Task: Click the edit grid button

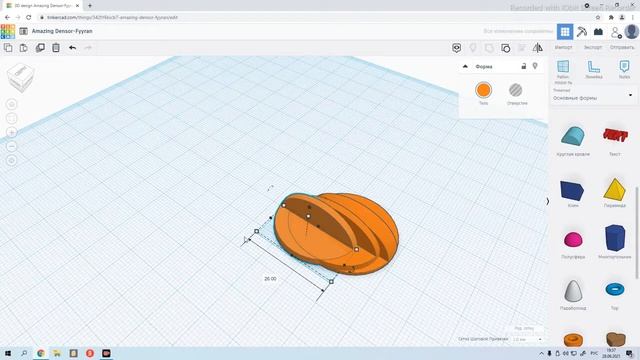Action: coord(524,328)
